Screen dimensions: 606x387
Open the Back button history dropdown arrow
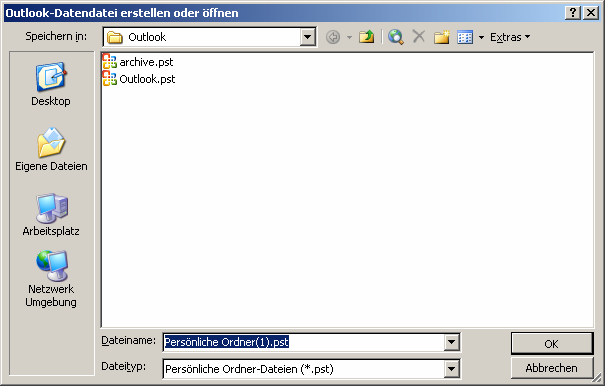(x=349, y=38)
